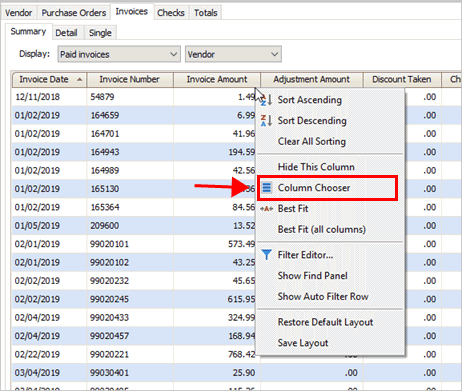Select Hide This Column
This screenshot has height=391, width=462.
click(x=330, y=167)
